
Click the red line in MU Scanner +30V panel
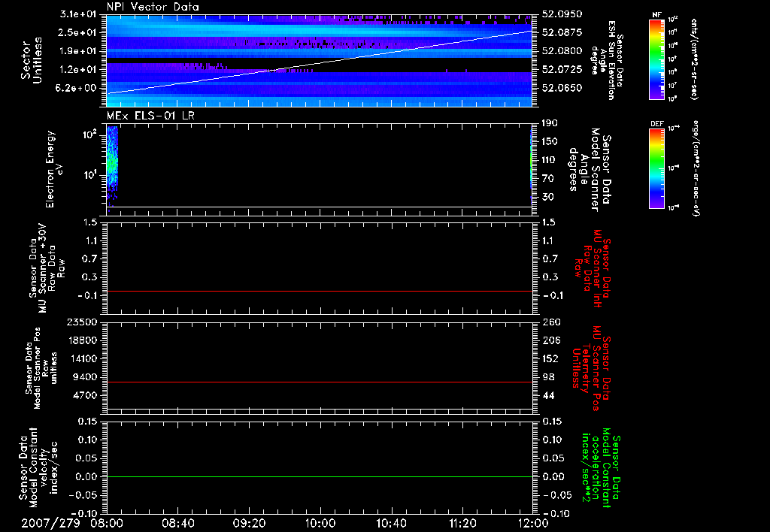(x=319, y=291)
